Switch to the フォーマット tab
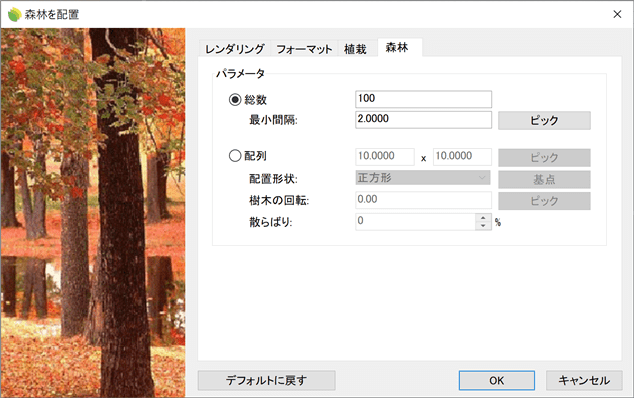Screen dimensions: 634x398 (x=304, y=49)
